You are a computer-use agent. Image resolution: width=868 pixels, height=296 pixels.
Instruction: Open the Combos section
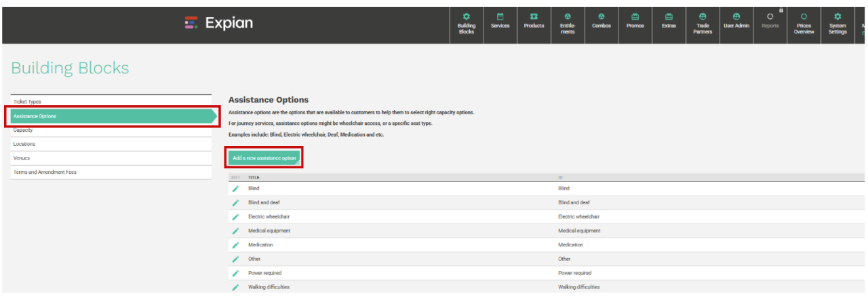click(601, 25)
